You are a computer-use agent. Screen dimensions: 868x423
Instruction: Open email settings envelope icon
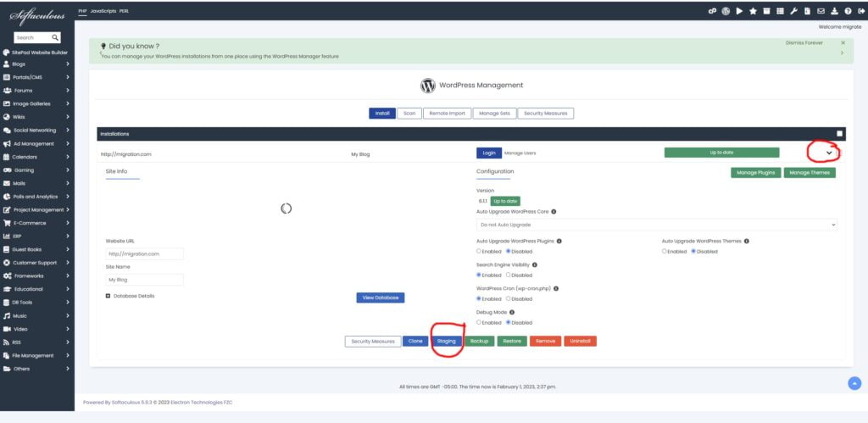(x=821, y=10)
